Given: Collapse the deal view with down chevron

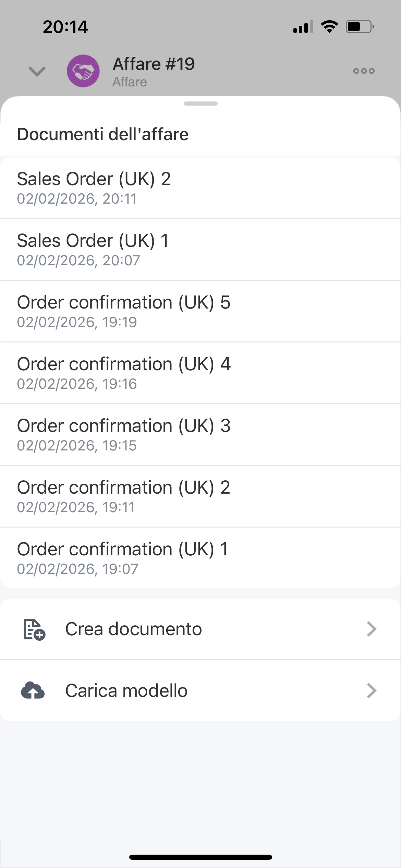Looking at the screenshot, I should [37, 71].
